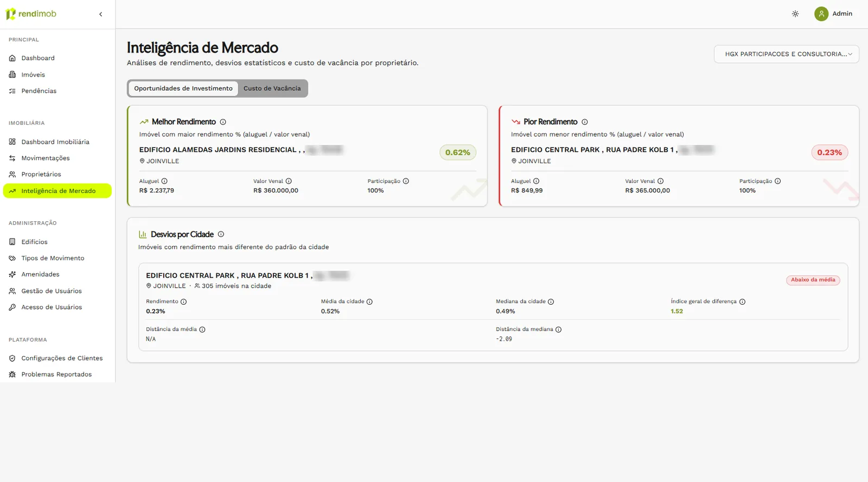The image size is (868, 482).
Task: Select Oportunidades de Investimento tab
Action: click(x=183, y=88)
